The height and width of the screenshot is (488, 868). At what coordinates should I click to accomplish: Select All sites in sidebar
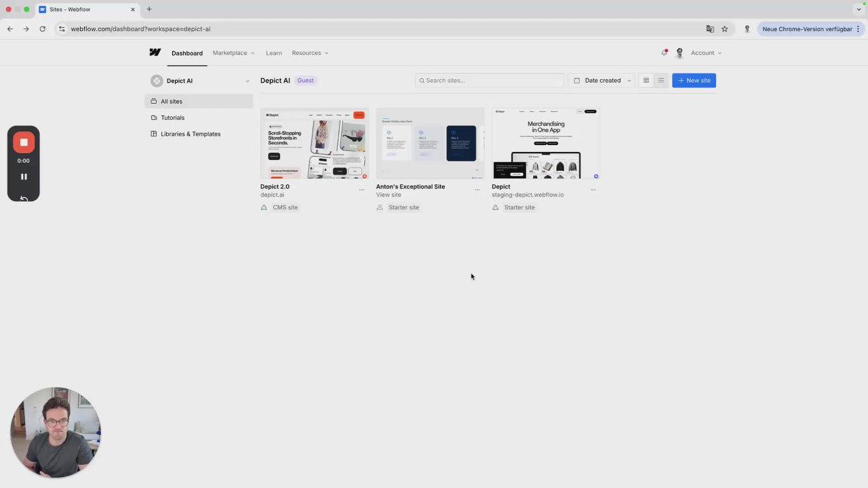tap(199, 101)
